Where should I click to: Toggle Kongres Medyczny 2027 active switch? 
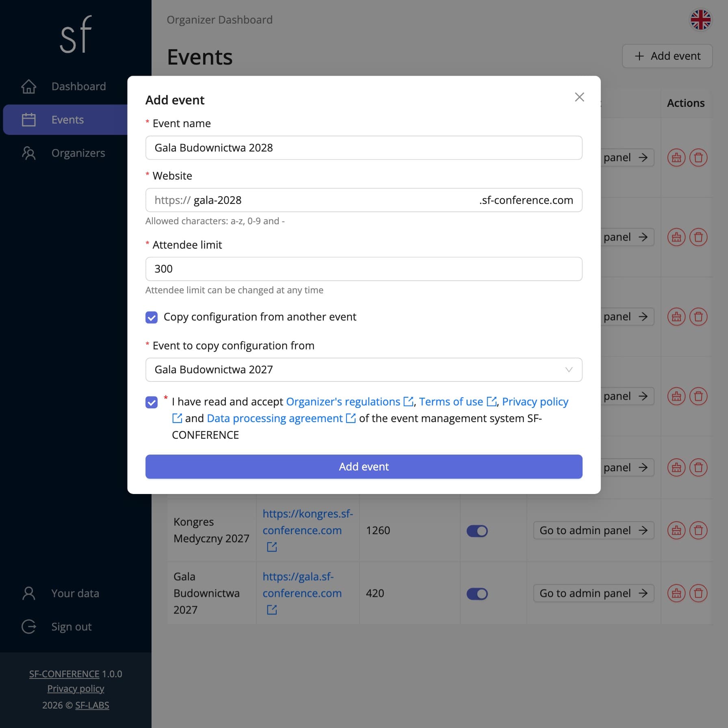point(477,531)
